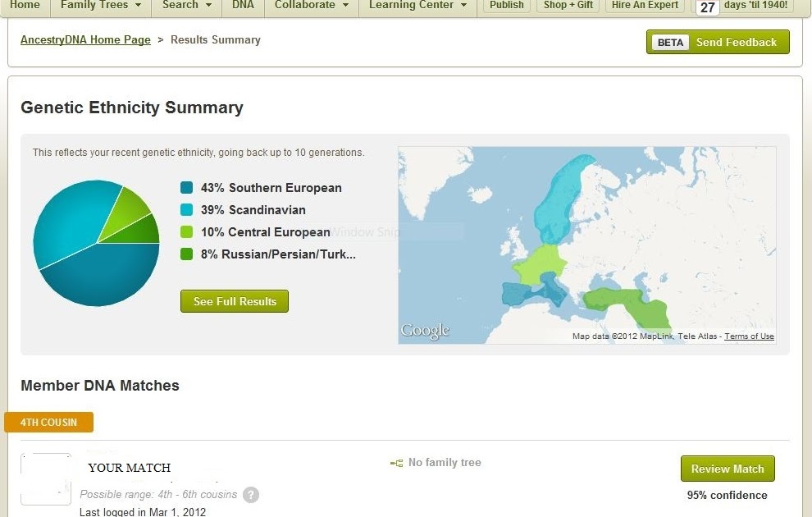This screenshot has height=517, width=812.
Task: Select the Scandinavian legend color swatch
Action: [186, 210]
